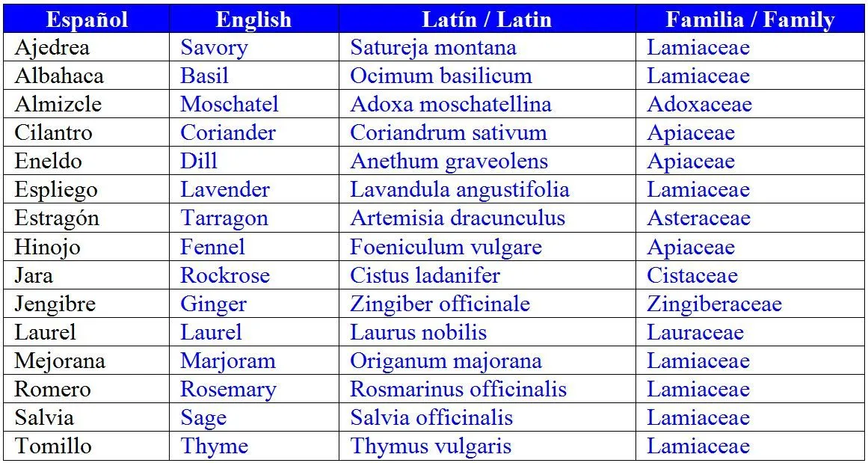Select Laurus nobilis in the table
The image size is (868, 463).
click(418, 332)
